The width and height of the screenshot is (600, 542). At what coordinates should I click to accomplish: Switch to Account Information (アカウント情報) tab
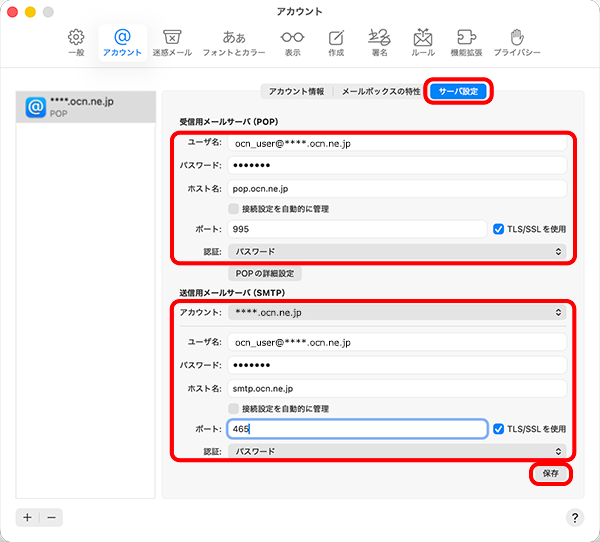[x=296, y=91]
